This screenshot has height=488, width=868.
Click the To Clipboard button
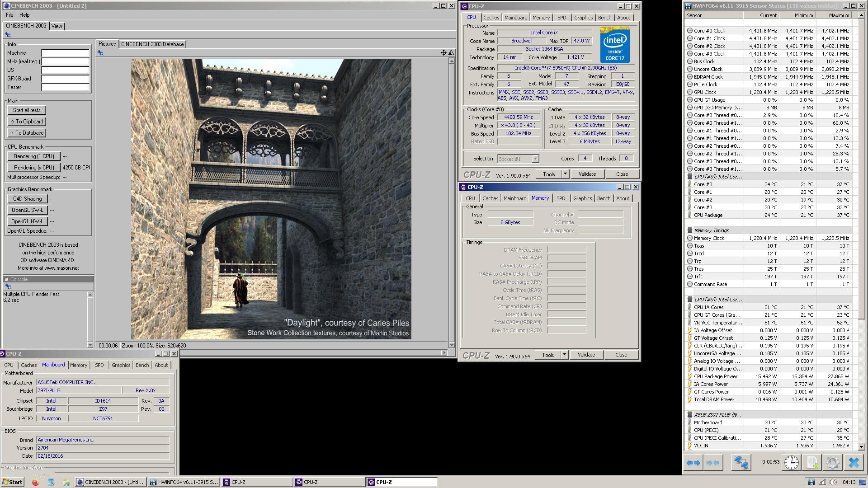click(27, 122)
